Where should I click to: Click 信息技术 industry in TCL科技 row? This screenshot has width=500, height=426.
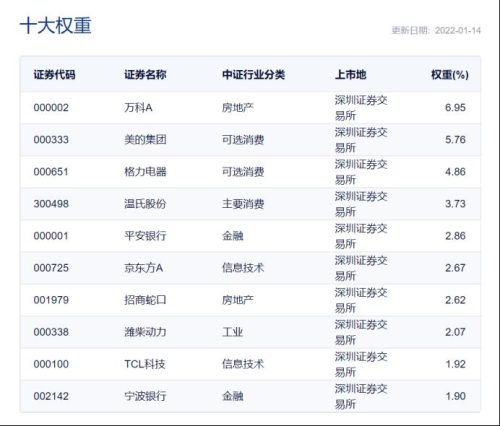coord(243,364)
